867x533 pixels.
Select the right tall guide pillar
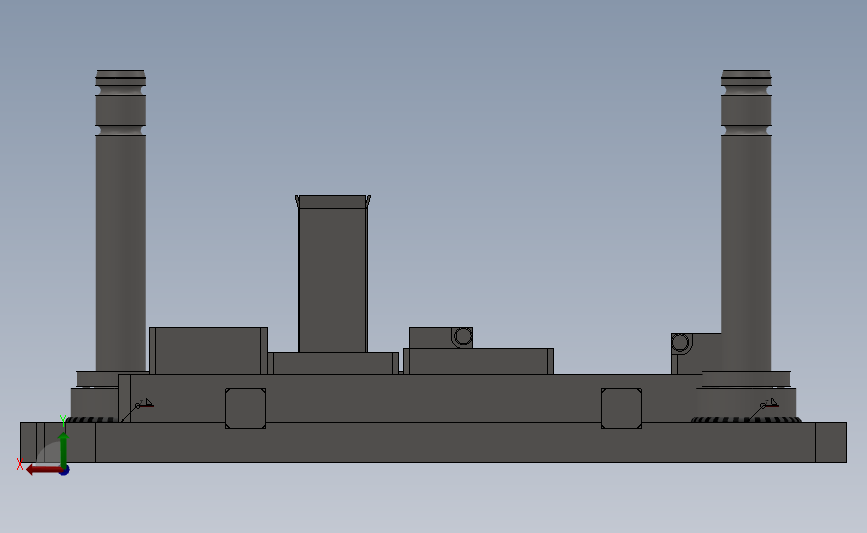pyautogui.click(x=746, y=220)
